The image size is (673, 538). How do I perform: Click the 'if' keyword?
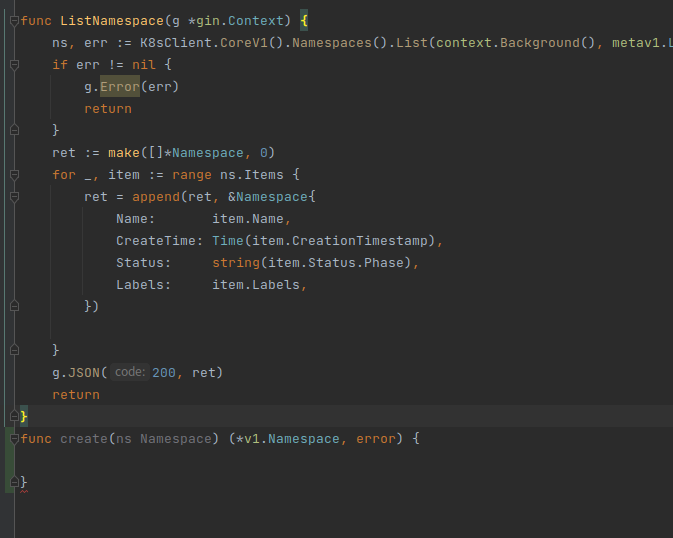point(60,65)
